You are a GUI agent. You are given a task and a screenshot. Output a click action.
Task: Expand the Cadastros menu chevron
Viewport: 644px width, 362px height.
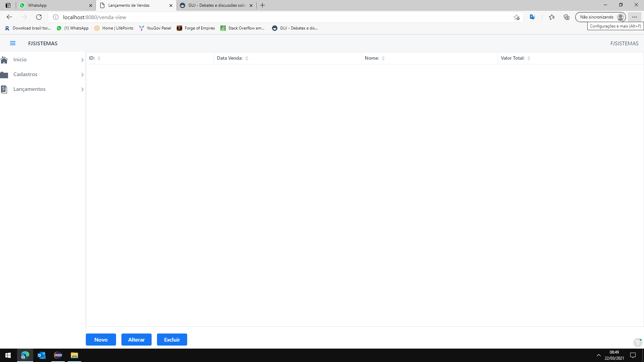[82, 75]
